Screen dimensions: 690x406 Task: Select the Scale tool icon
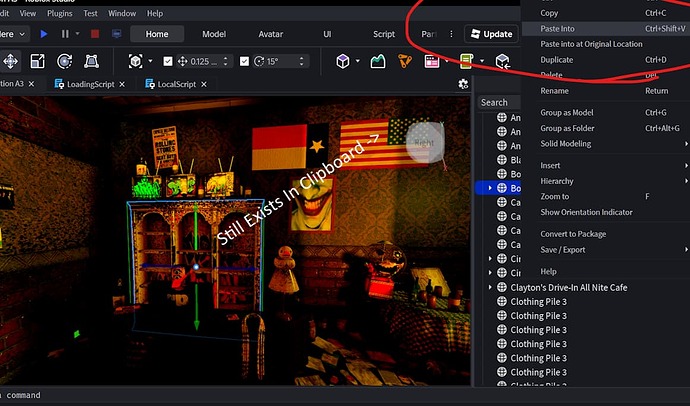(37, 61)
